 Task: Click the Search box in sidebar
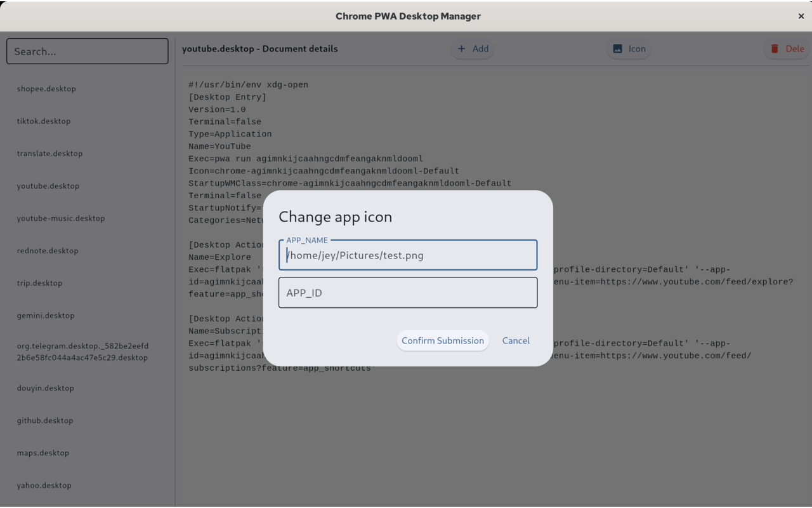(x=88, y=51)
